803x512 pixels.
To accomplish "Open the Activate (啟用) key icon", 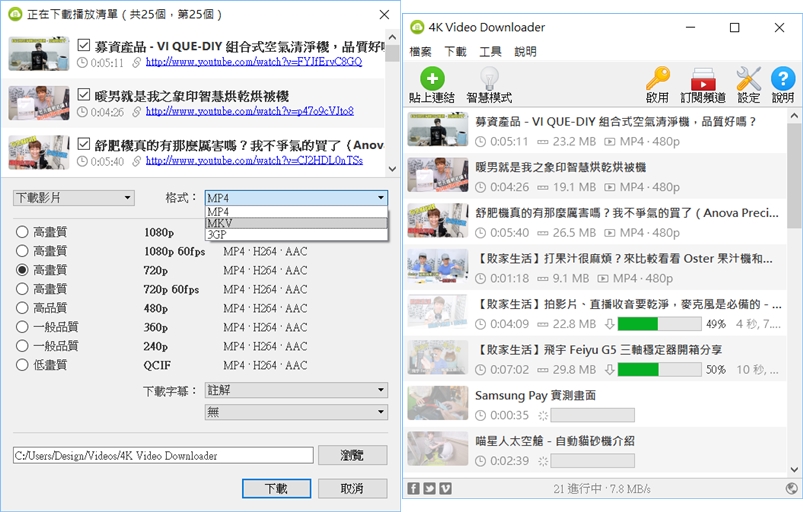I will (658, 78).
